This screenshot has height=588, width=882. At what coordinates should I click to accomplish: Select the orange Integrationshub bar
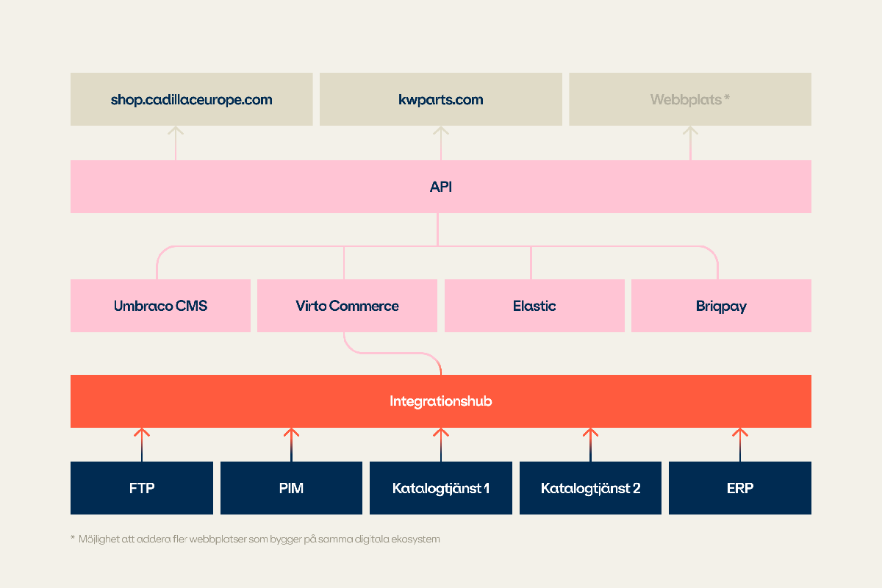[440, 401]
